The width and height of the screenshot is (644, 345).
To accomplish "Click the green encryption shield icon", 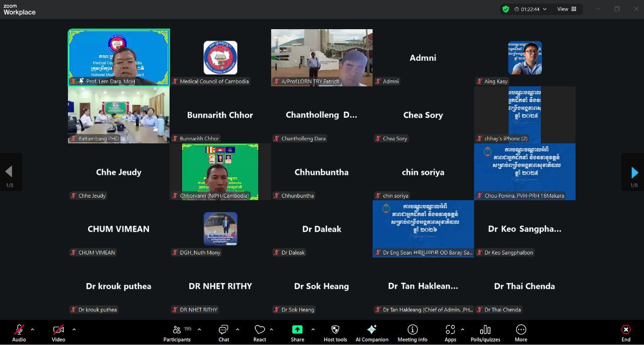I will (x=506, y=9).
